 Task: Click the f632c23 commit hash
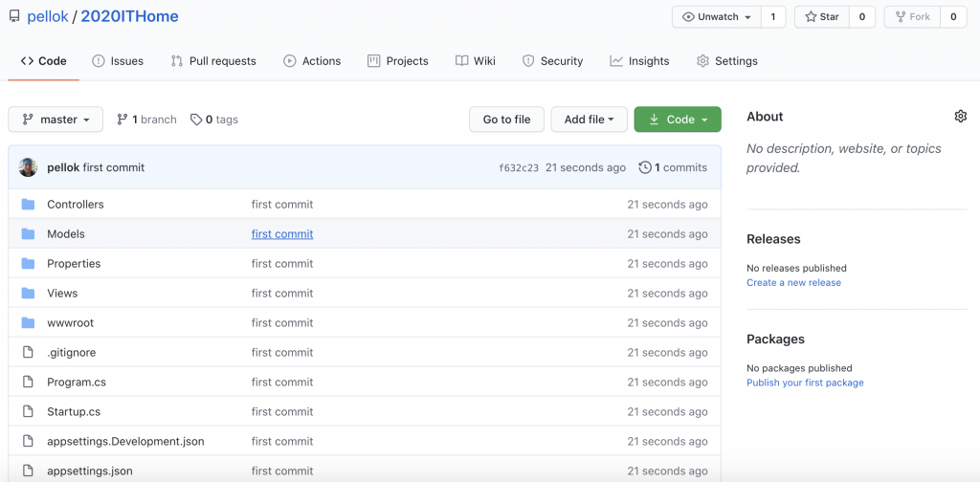519,168
